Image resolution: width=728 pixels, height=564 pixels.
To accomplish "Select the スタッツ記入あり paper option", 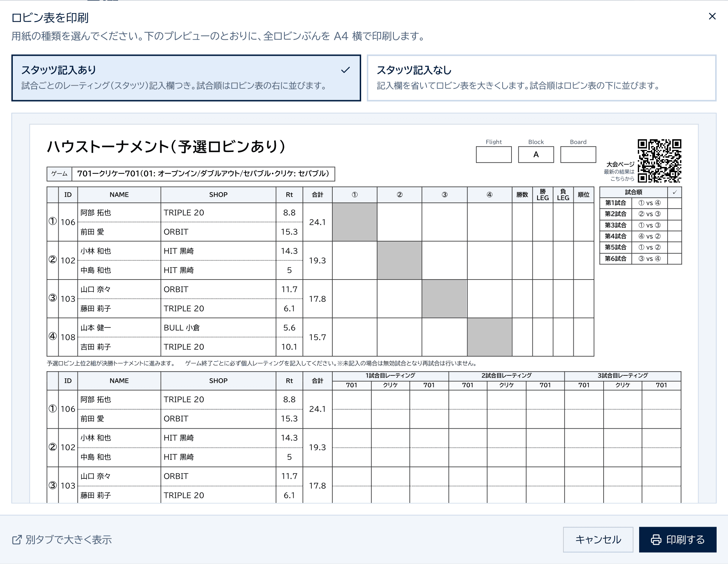I will pos(186,78).
